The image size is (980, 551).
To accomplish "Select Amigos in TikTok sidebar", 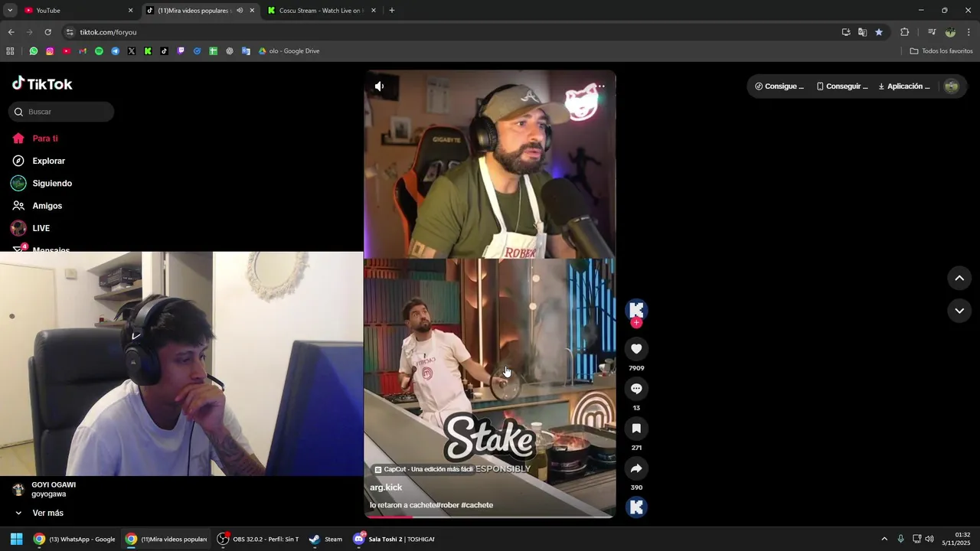I will [x=47, y=206].
